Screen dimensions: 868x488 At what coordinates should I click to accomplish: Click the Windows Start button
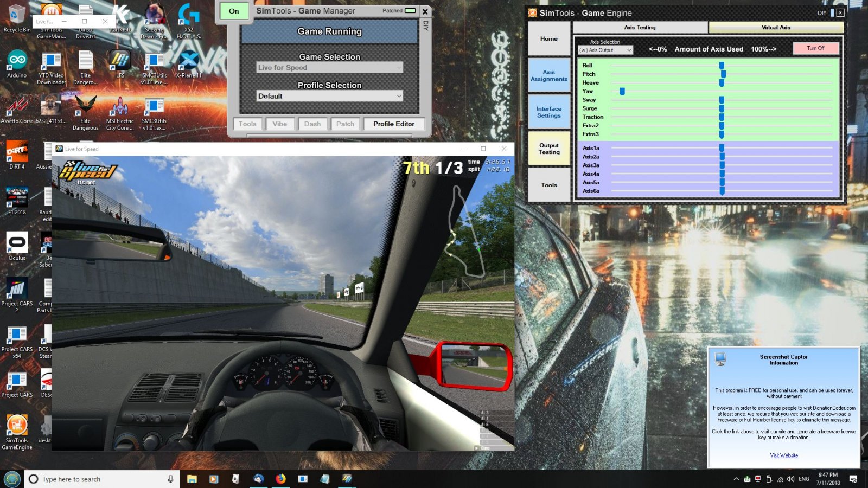pyautogui.click(x=12, y=479)
